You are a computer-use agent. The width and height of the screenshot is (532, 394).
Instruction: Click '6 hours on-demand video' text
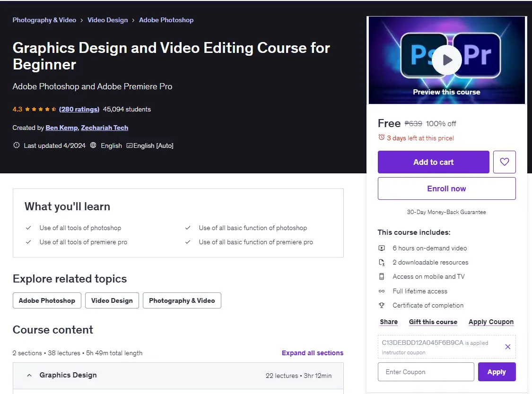tap(429, 248)
